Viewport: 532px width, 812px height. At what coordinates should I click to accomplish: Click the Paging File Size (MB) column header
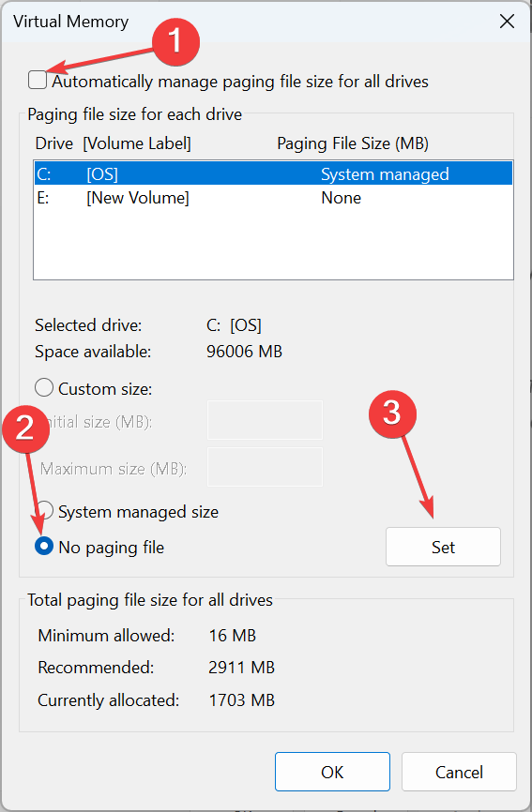coord(353,143)
